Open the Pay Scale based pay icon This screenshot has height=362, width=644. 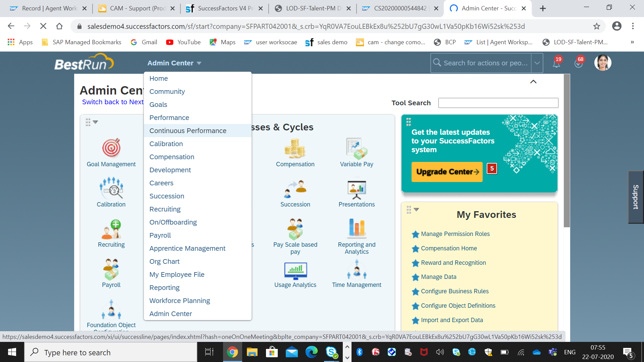click(x=295, y=229)
